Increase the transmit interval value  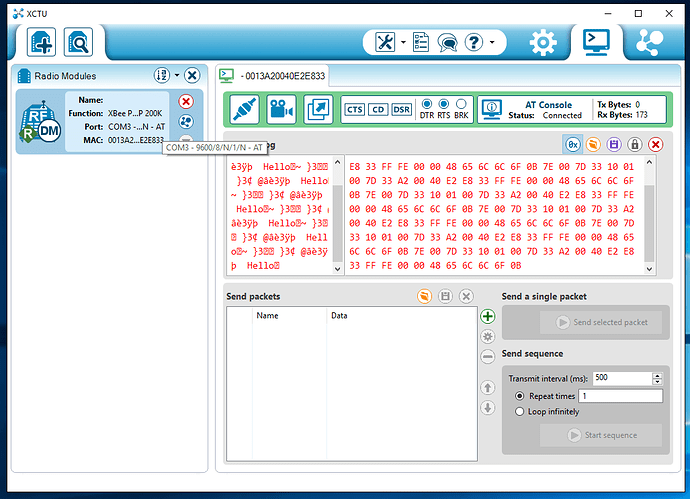(657, 375)
